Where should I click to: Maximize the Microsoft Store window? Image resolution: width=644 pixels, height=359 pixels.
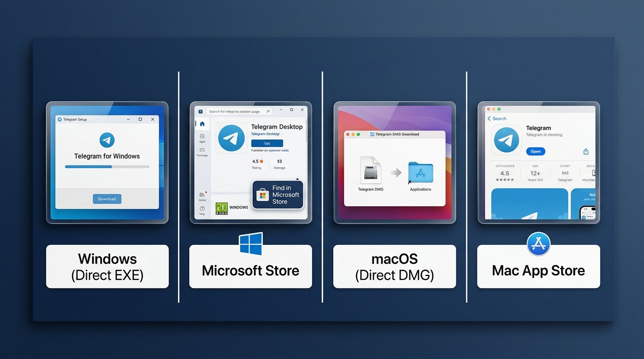point(291,110)
